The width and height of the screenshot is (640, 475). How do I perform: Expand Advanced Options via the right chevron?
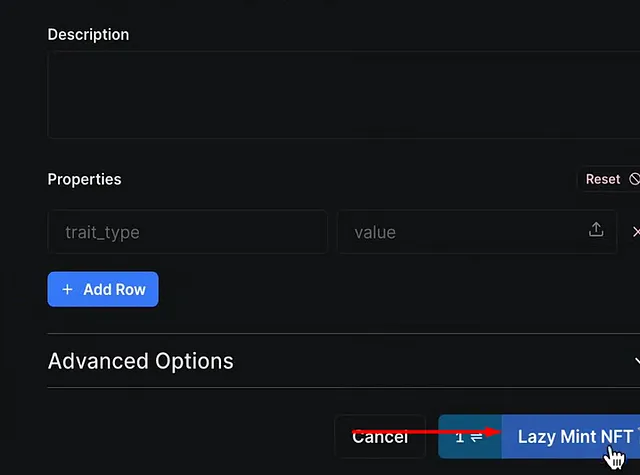(x=637, y=361)
